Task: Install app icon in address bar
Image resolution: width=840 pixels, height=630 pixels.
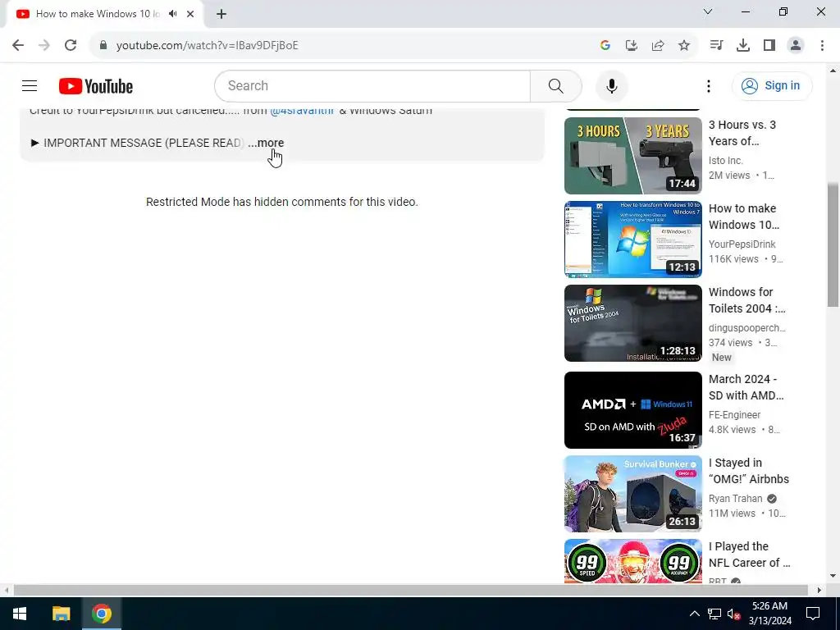Action: pyautogui.click(x=631, y=46)
